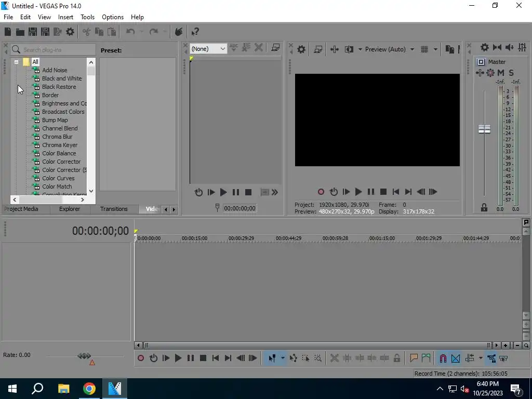Solo the Master bus with S
This screenshot has height=399, width=532.
pyautogui.click(x=511, y=73)
